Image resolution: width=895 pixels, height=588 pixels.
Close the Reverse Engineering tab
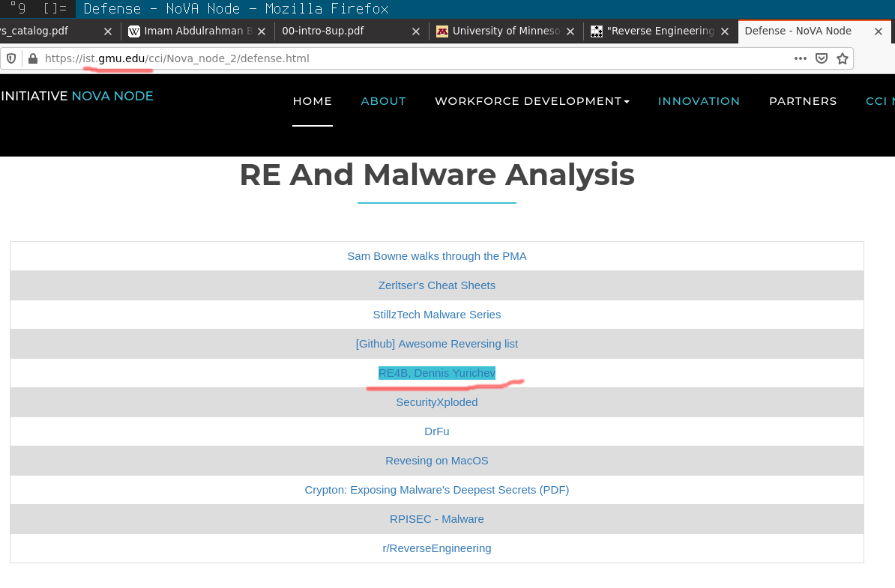click(725, 31)
